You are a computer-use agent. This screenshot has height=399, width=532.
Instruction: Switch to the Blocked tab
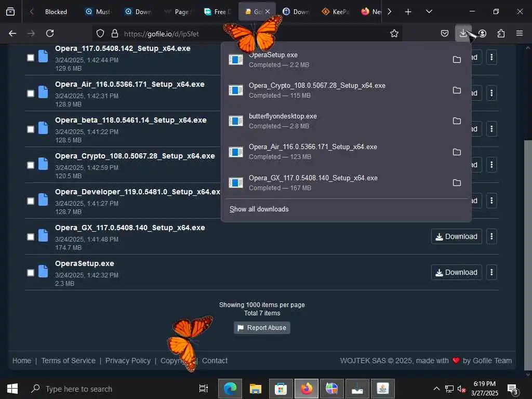click(56, 12)
